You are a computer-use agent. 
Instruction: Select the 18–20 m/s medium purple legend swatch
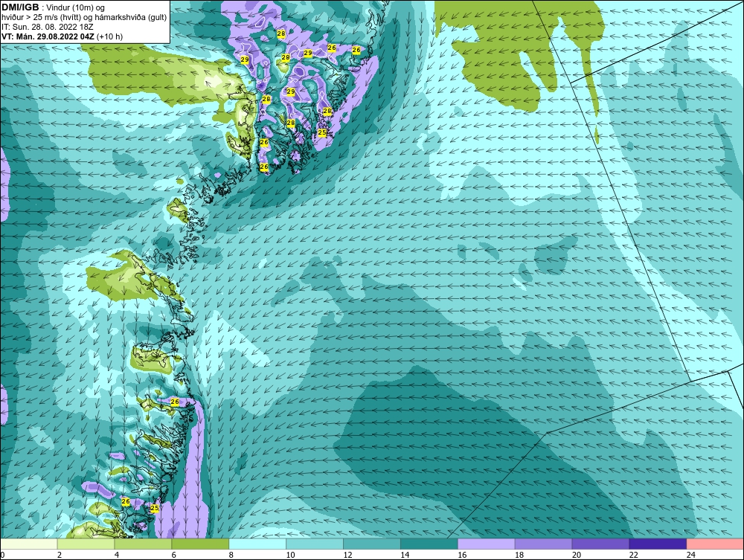(543, 544)
